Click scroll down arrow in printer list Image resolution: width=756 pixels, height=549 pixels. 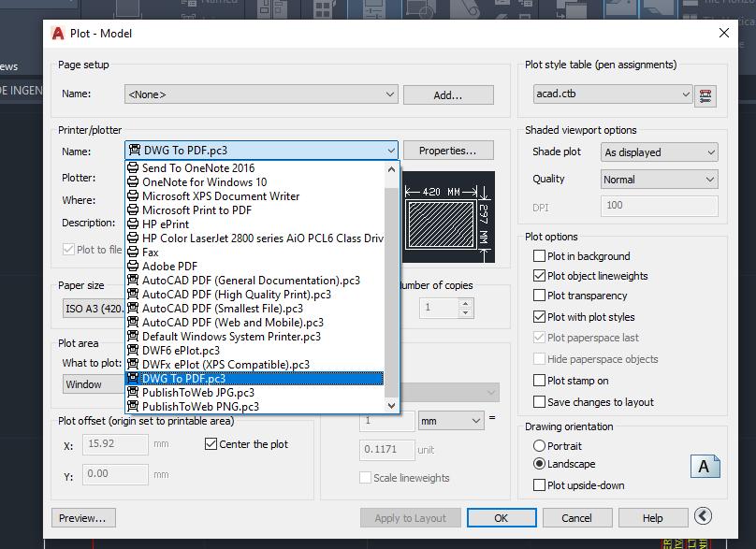click(391, 406)
